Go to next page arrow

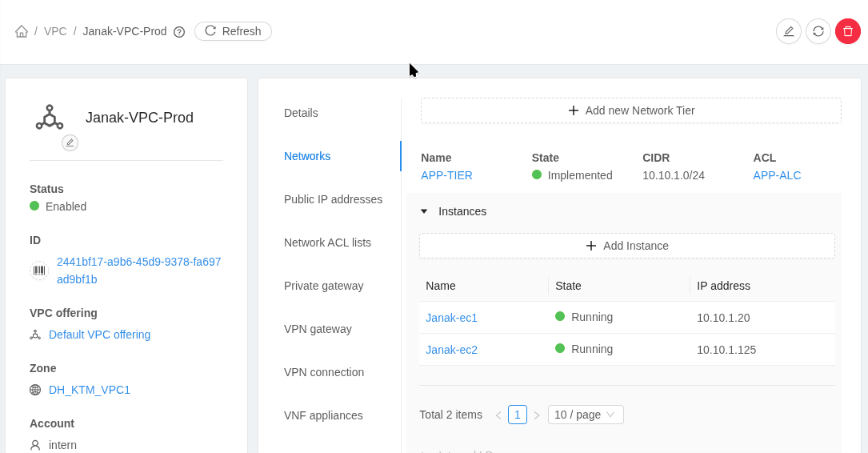(x=537, y=415)
